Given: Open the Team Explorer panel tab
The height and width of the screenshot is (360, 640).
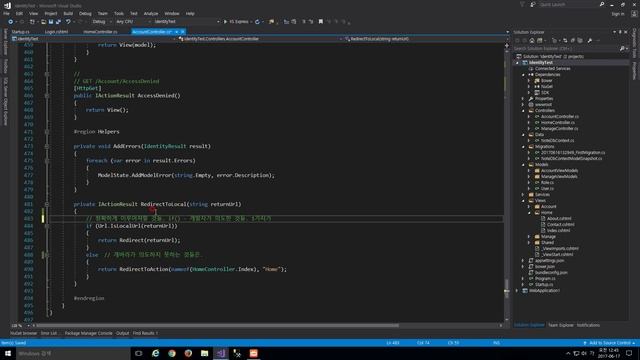Looking at the screenshot, I should (561, 325).
